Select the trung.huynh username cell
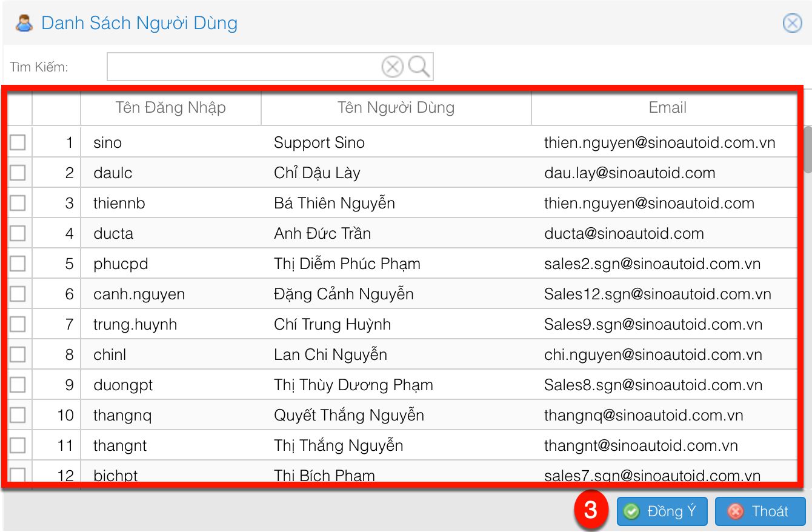Screen dimensions: 812x532 [135, 325]
